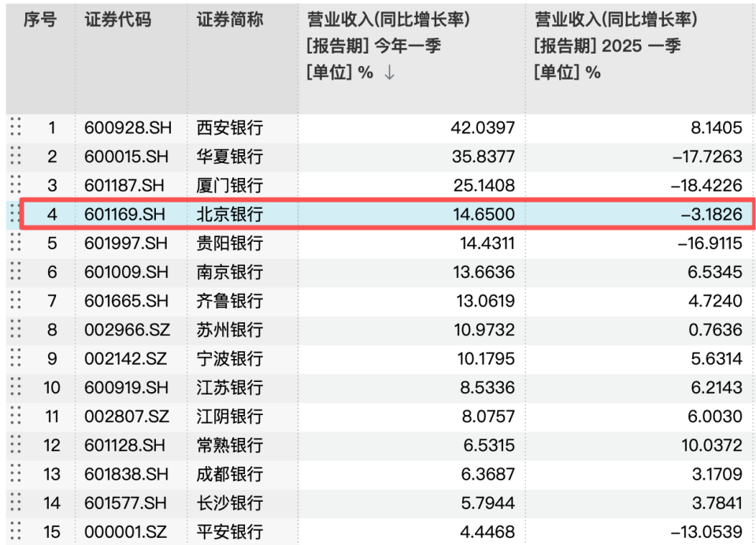Select stock code 601838.SH
Screen dimensions: 756x545
pos(126,474)
